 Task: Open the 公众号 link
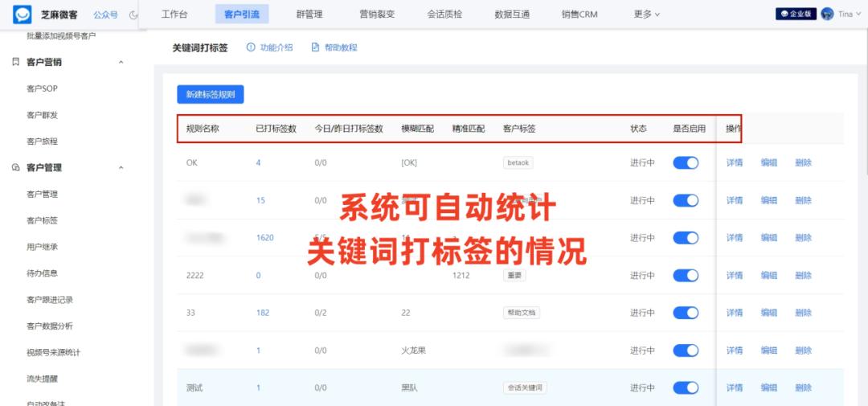click(x=105, y=15)
